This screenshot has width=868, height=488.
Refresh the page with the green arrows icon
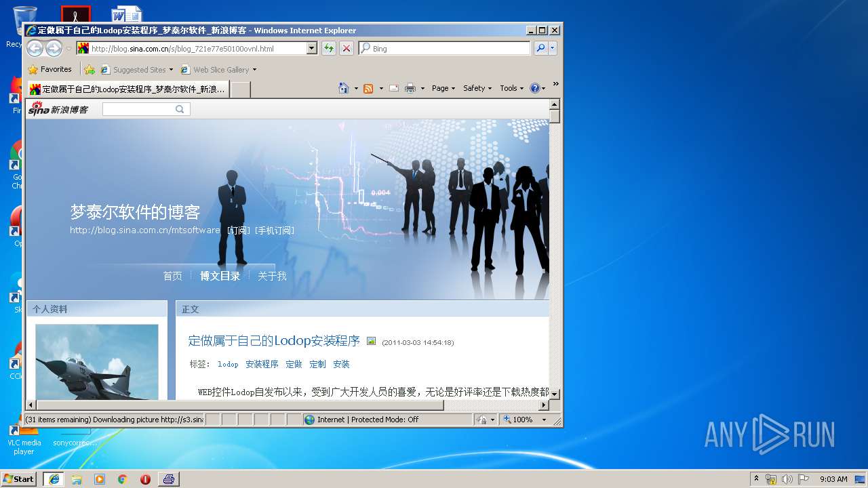click(x=329, y=48)
